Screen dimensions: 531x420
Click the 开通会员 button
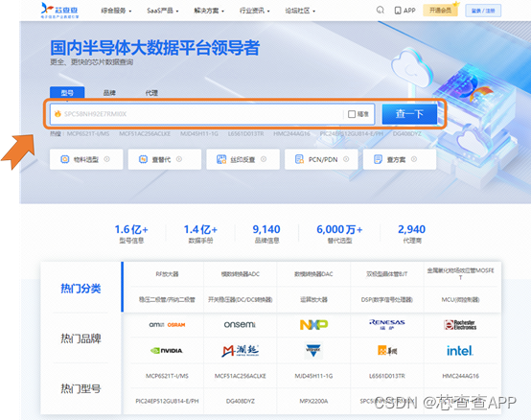tap(440, 11)
